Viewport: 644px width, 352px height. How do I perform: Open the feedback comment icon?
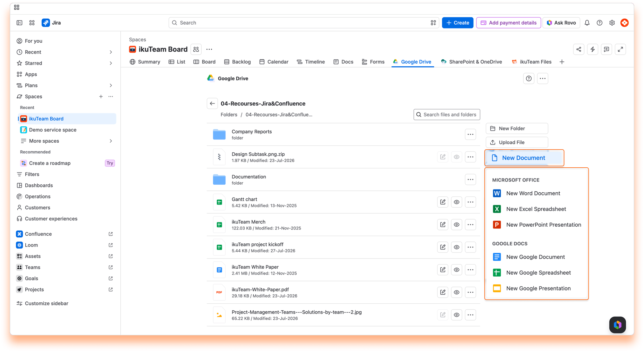pos(607,49)
